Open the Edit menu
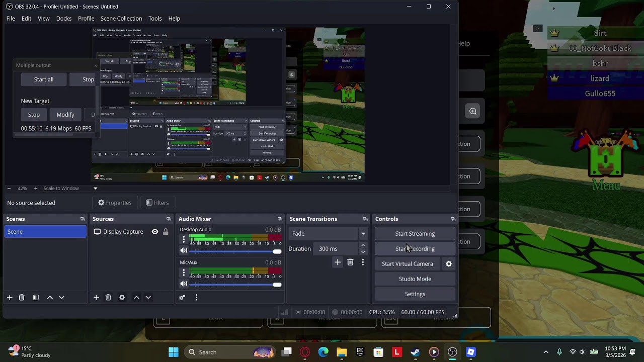The width and height of the screenshot is (644, 362). point(26,19)
